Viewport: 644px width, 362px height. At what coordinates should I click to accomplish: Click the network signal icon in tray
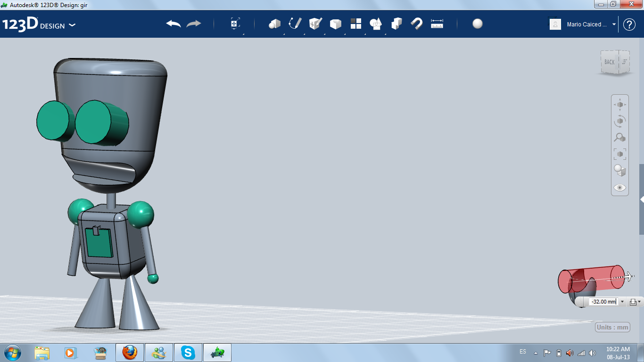581,353
